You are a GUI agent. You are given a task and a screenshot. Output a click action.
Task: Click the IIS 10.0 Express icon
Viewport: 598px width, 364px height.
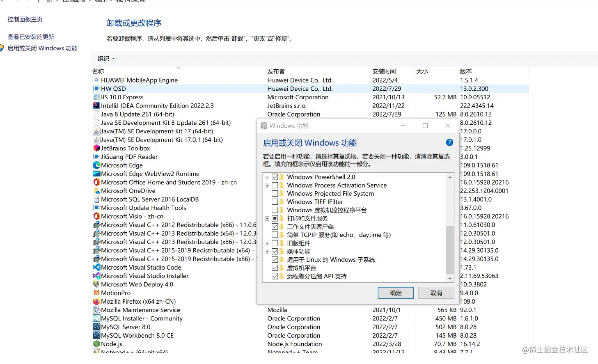(96, 97)
